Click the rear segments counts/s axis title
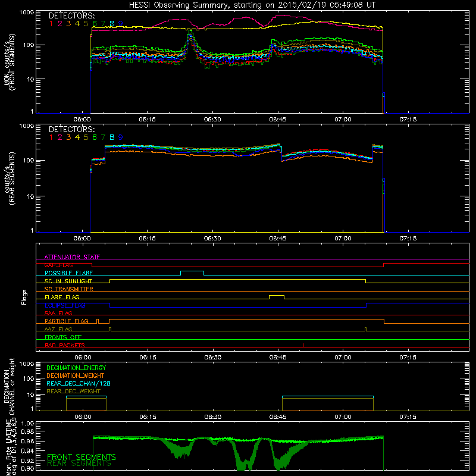Image resolution: width=476 pixels, height=476 pixels. (9, 178)
